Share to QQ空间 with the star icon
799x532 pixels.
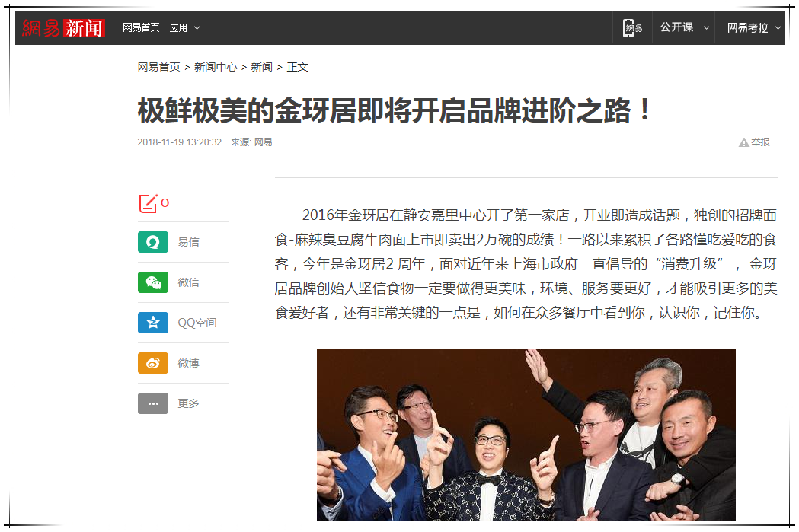click(153, 322)
